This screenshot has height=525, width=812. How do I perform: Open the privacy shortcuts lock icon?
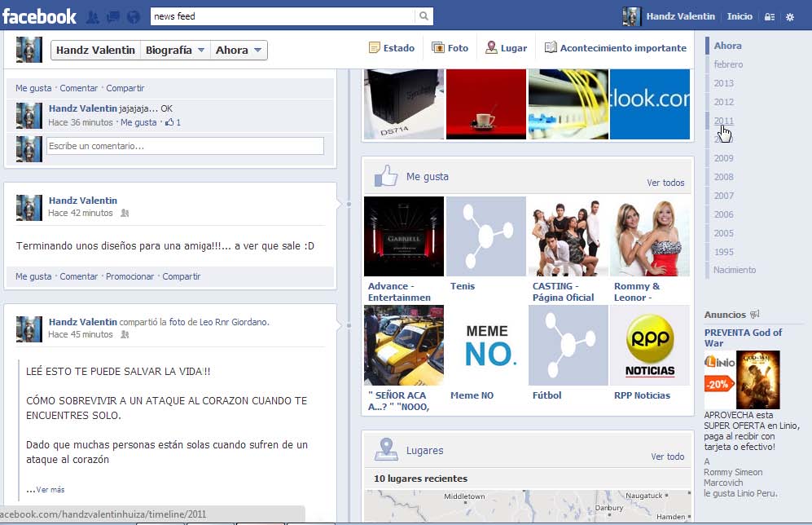click(x=769, y=16)
